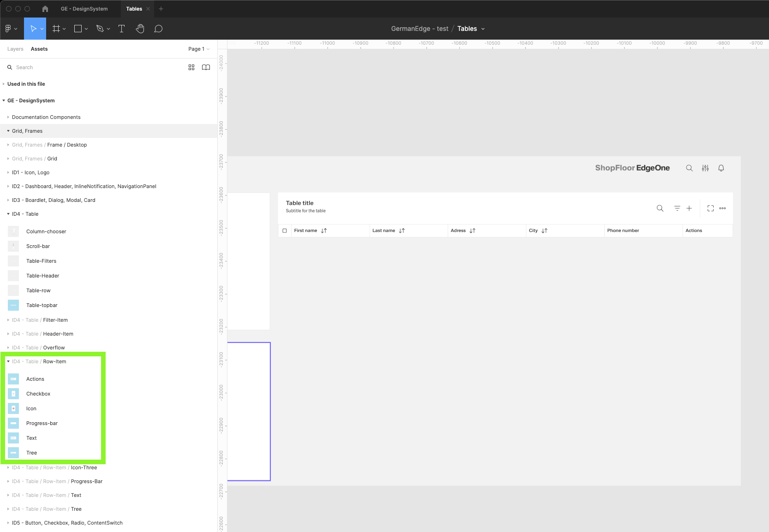769x532 pixels.
Task: Select the Rectangle shape tool
Action: pyautogui.click(x=78, y=29)
